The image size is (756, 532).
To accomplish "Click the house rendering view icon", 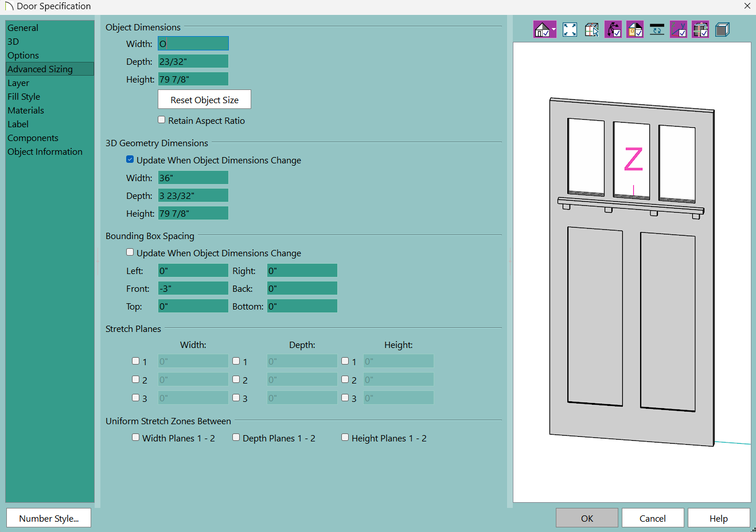I will 541,30.
